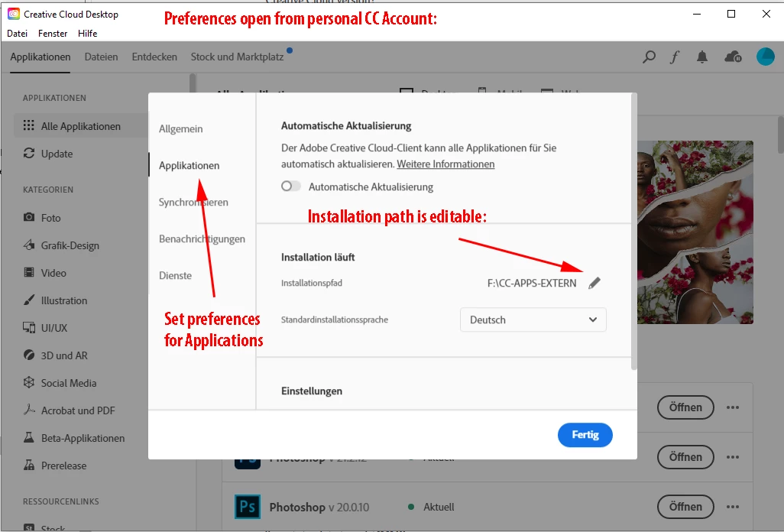This screenshot has width=784, height=532.
Task: Switch to the Applikationen top navigation tab
Action: click(x=40, y=57)
